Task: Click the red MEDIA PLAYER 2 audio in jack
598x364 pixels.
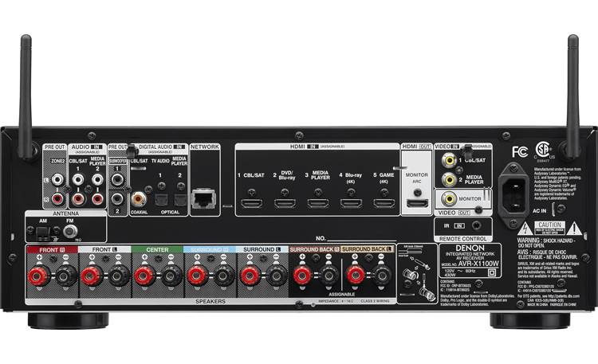Action: pyautogui.click(x=97, y=198)
